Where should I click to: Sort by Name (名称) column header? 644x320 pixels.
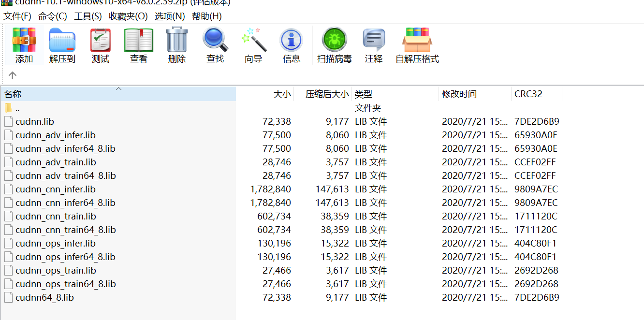pyautogui.click(x=118, y=94)
